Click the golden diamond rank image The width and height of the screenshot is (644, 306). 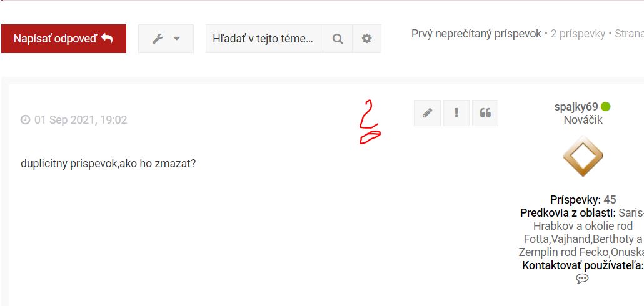(583, 156)
